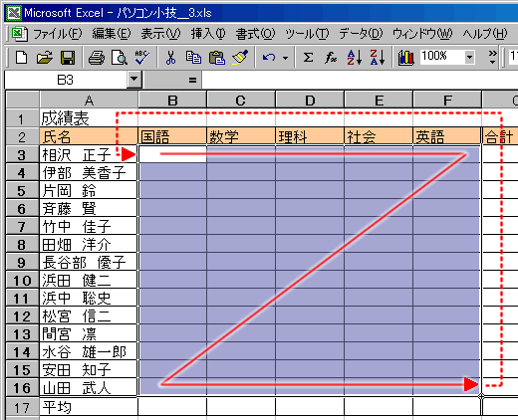
Task: Open the 編集(E) menu
Action: pos(112,34)
